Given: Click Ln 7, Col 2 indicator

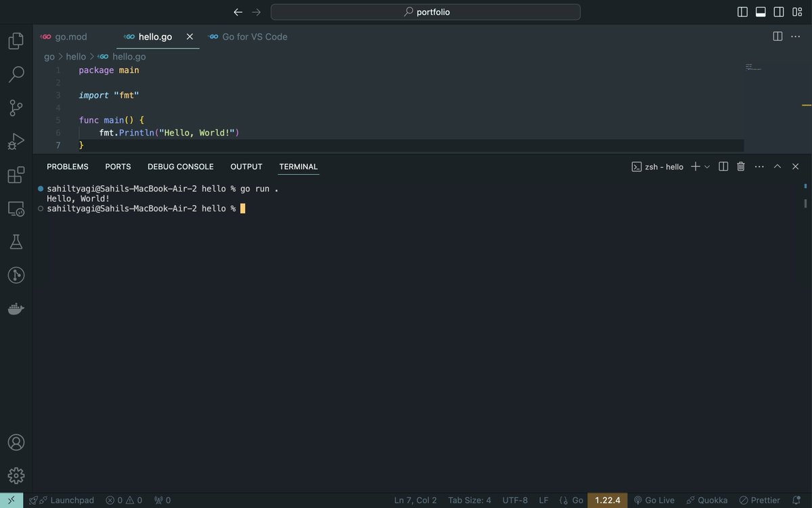Looking at the screenshot, I should 415,501.
